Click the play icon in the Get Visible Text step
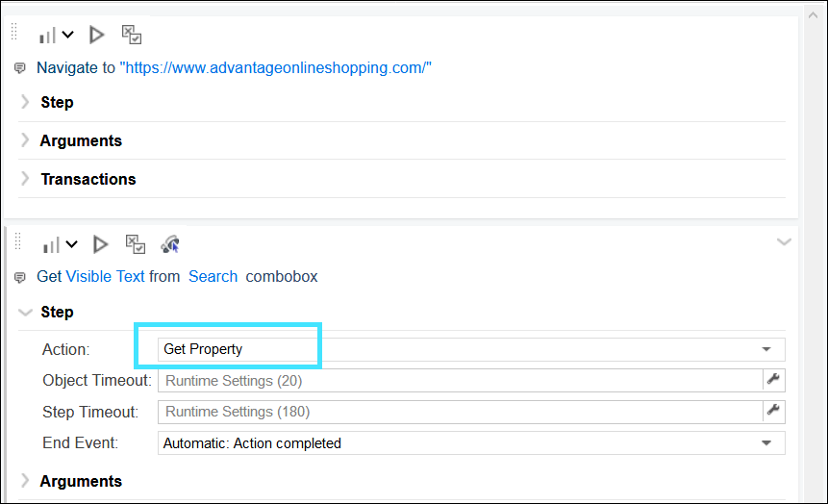The height and width of the screenshot is (504, 828). pyautogui.click(x=100, y=244)
